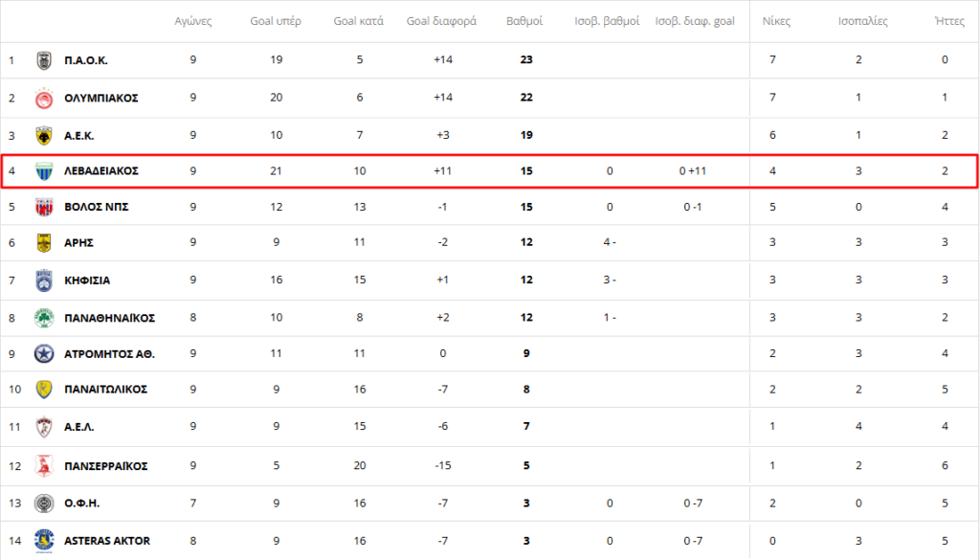
Task: Click the Άρης yellow crest icon
Action: (x=43, y=243)
